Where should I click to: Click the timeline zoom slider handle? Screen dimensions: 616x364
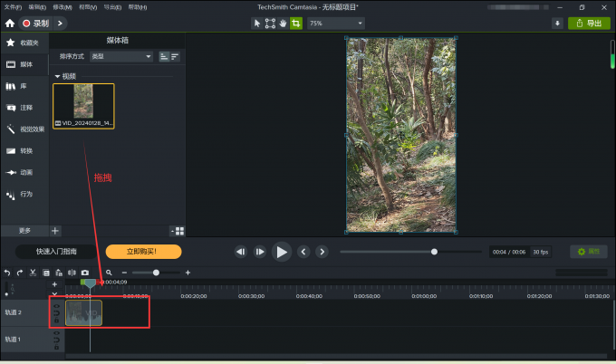[x=156, y=273]
